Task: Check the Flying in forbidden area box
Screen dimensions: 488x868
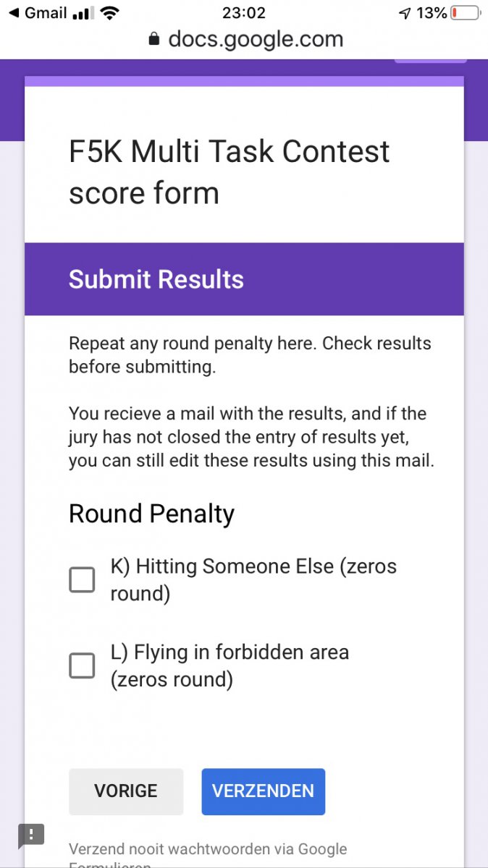Action: [82, 665]
